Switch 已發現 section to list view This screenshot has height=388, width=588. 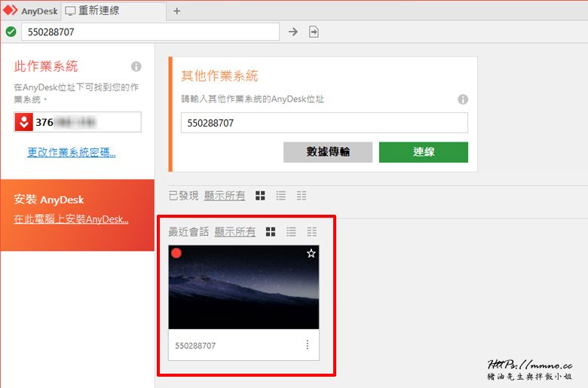(x=281, y=196)
